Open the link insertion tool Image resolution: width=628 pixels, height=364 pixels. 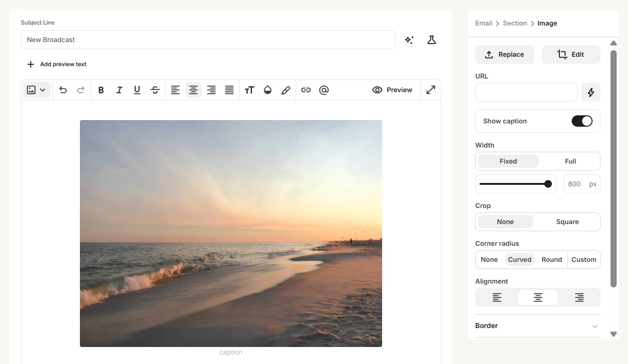[x=306, y=90]
